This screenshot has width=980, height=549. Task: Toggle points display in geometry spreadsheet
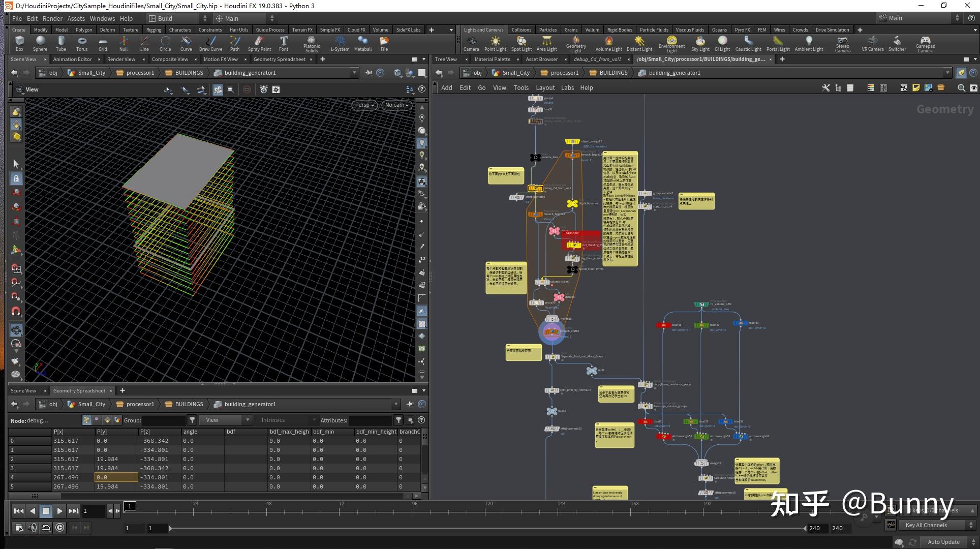click(86, 420)
